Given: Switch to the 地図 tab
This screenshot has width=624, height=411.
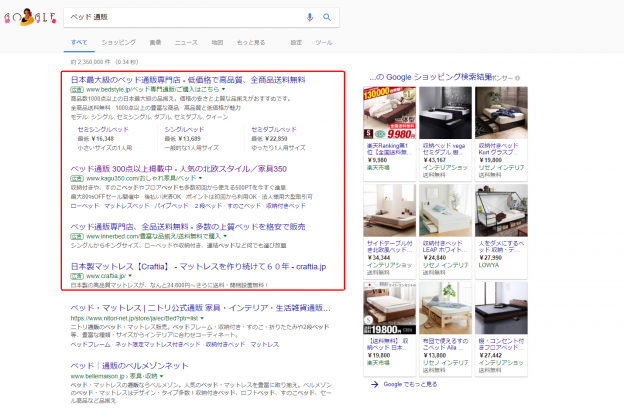Looking at the screenshot, I should pyautogui.click(x=217, y=42).
